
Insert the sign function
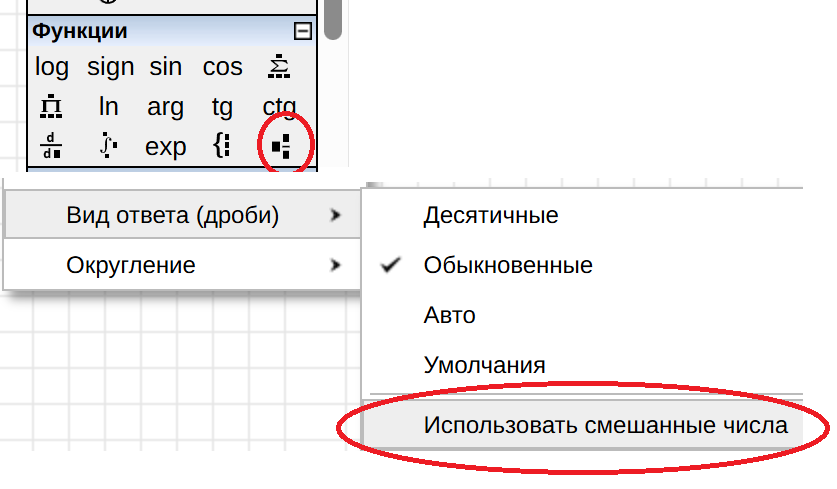click(x=110, y=67)
